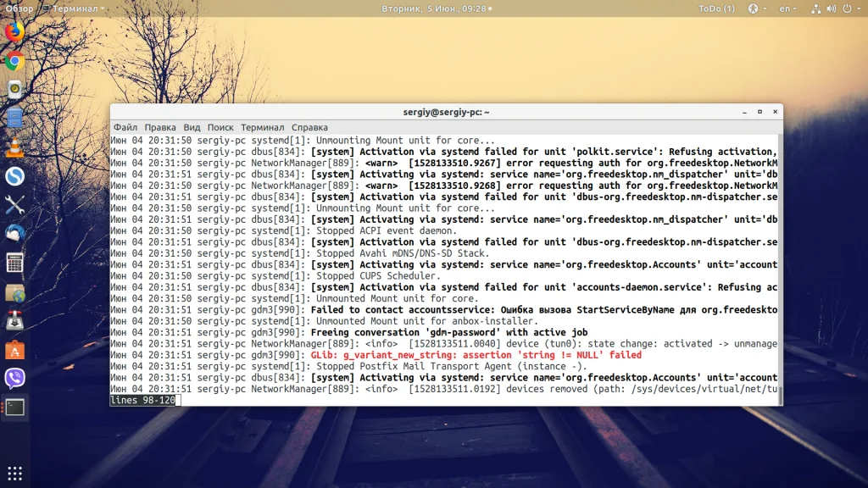Open the volume icon in top bar
The width and height of the screenshot is (868, 488).
[832, 8]
